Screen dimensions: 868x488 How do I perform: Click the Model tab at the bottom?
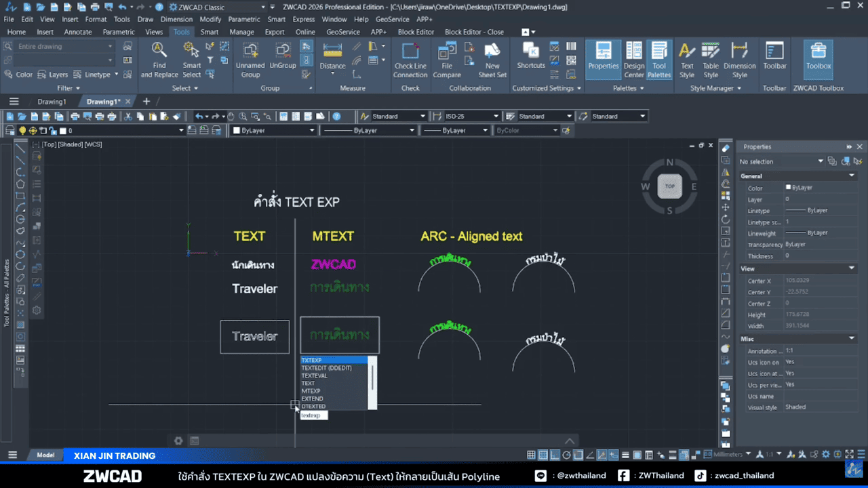(45, 455)
